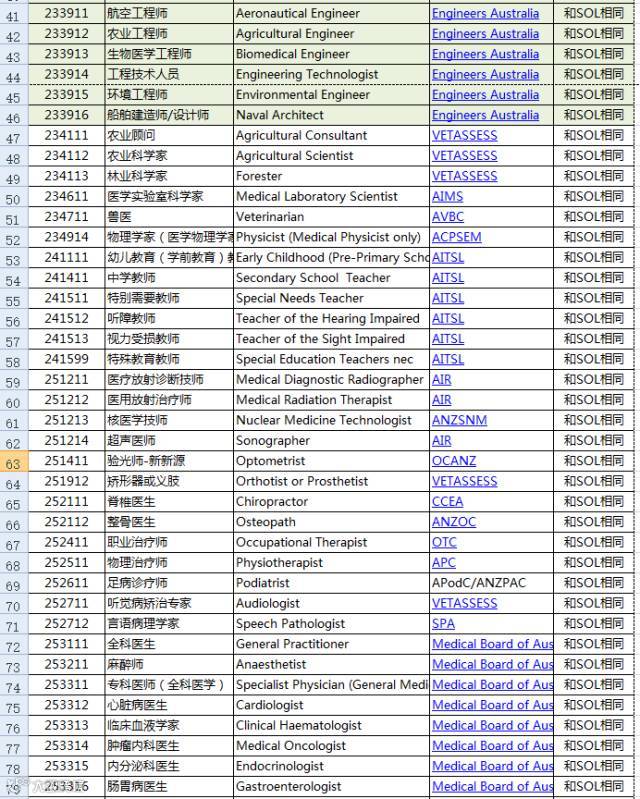Select 'Special Education Teachers nec' cell
The width and height of the screenshot is (640, 799).
pyautogui.click(x=331, y=359)
